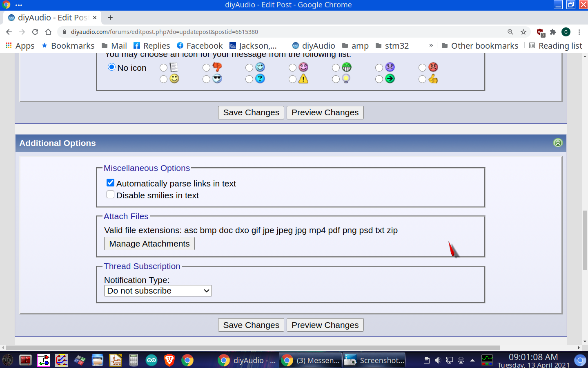588x368 pixels.
Task: Enable Disable smilies in text
Action: tap(110, 195)
